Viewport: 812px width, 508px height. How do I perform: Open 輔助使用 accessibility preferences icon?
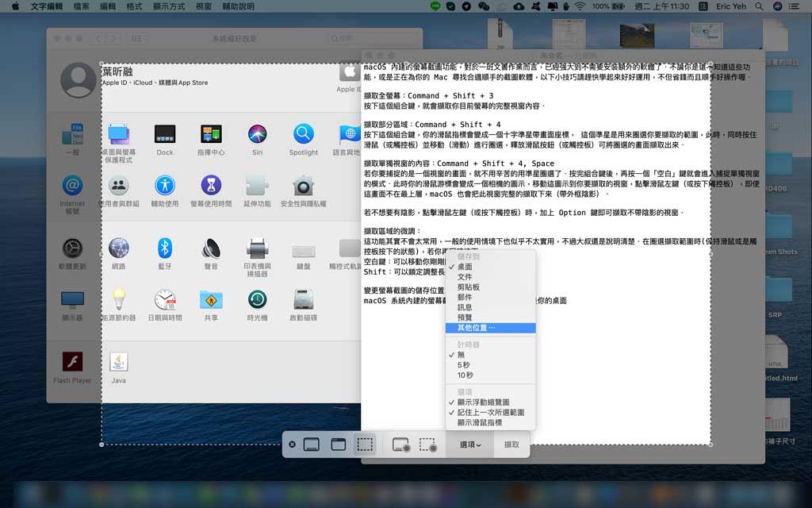pyautogui.click(x=165, y=186)
